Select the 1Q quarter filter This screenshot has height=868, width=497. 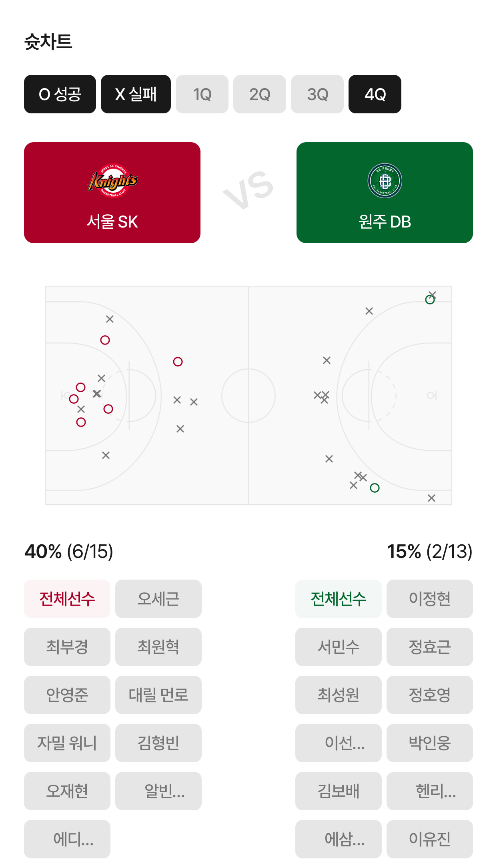click(202, 94)
